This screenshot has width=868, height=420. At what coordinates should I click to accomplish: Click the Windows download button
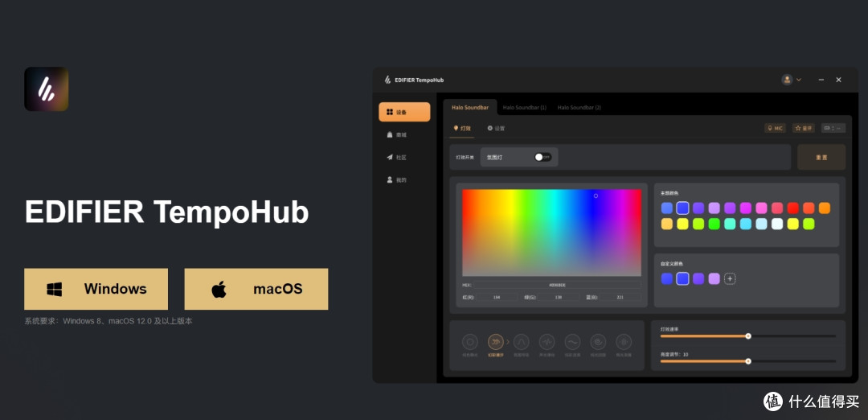pyautogui.click(x=96, y=289)
